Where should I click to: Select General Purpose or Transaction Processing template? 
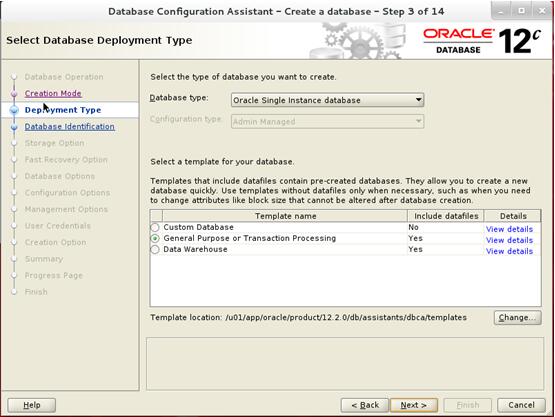155,238
